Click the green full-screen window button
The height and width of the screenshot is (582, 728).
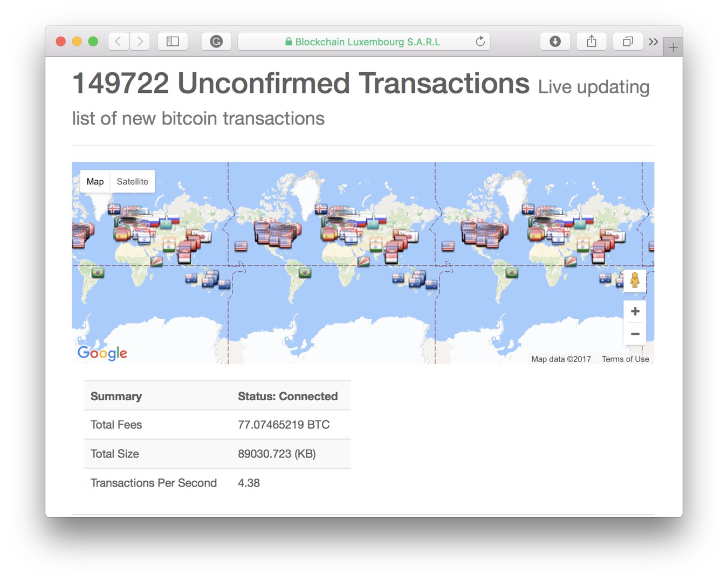point(93,42)
